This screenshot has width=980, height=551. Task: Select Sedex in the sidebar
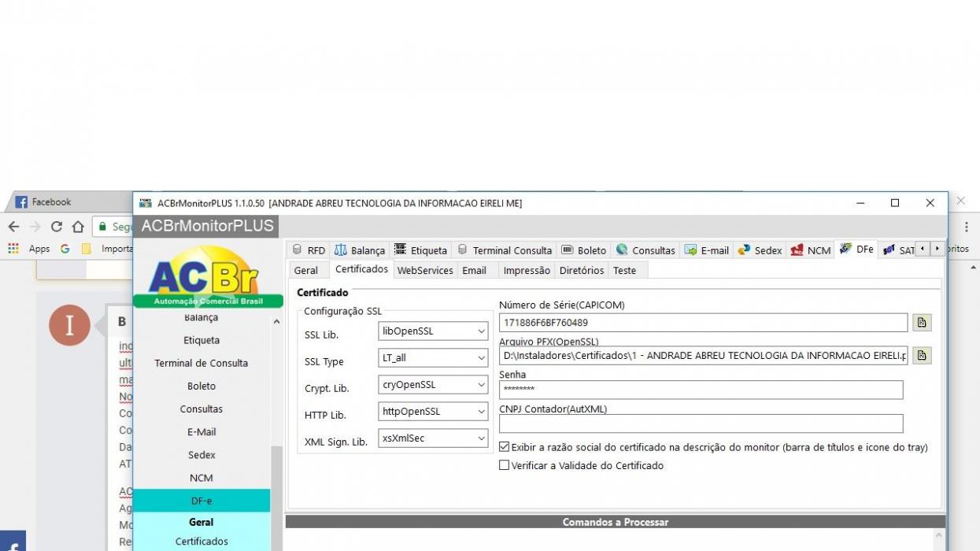(x=202, y=455)
